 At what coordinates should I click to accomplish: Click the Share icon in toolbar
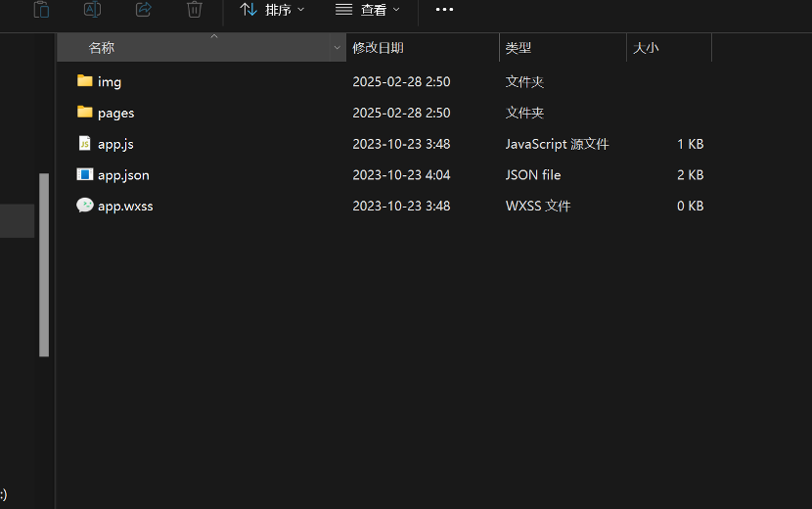coord(143,10)
